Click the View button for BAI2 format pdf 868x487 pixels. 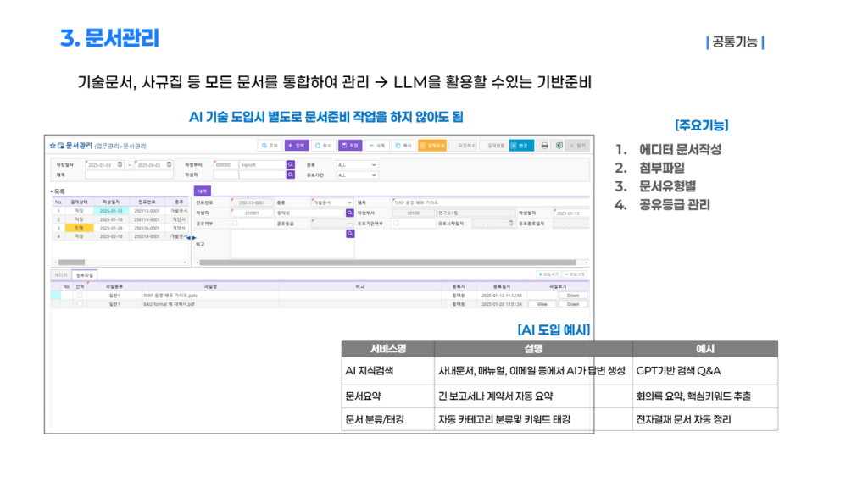542,304
